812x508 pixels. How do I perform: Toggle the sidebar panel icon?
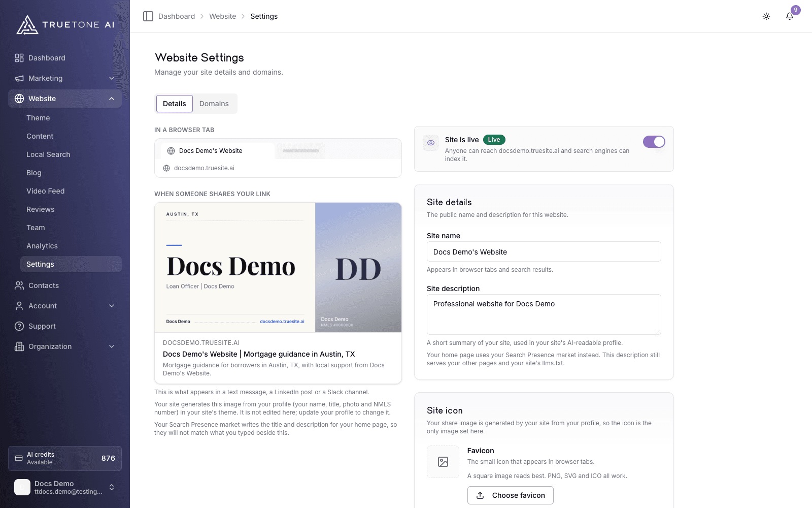coord(148,16)
